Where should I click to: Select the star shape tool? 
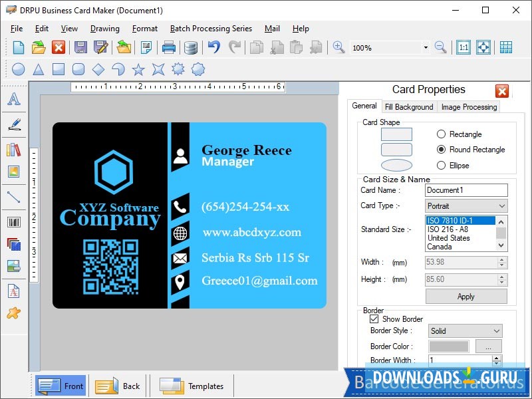138,69
